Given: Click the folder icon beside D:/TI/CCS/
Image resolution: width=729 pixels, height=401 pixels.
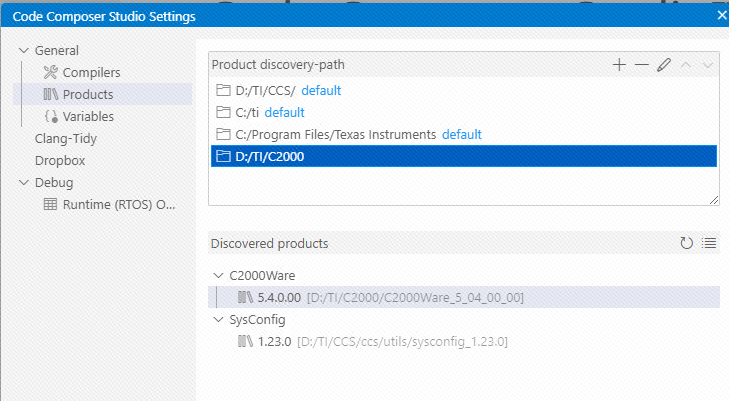Looking at the screenshot, I should (223, 90).
